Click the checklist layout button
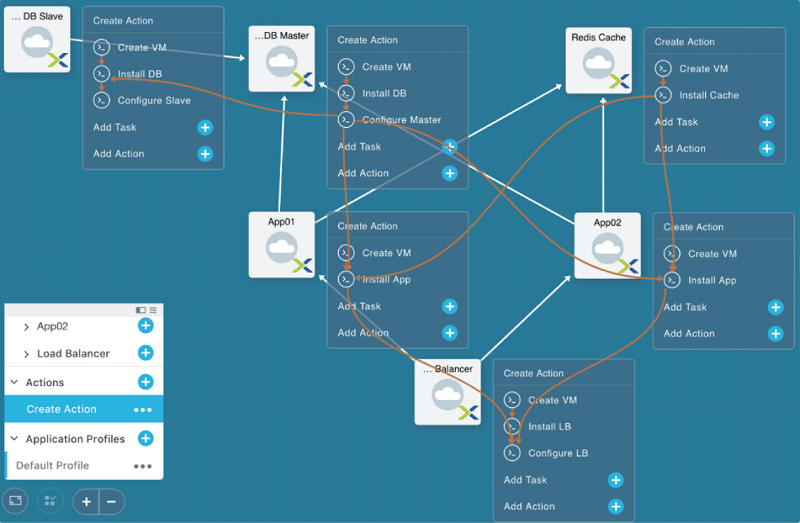This screenshot has height=523, width=800. pyautogui.click(x=50, y=501)
